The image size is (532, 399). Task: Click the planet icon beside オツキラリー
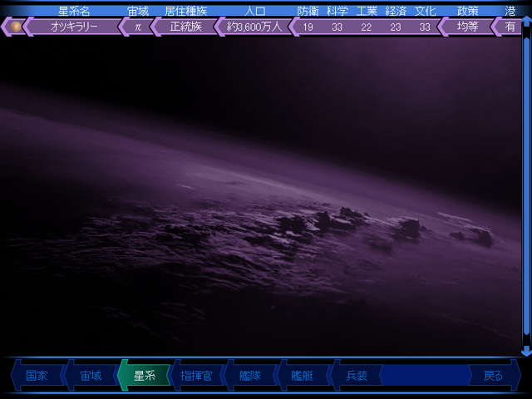point(16,27)
